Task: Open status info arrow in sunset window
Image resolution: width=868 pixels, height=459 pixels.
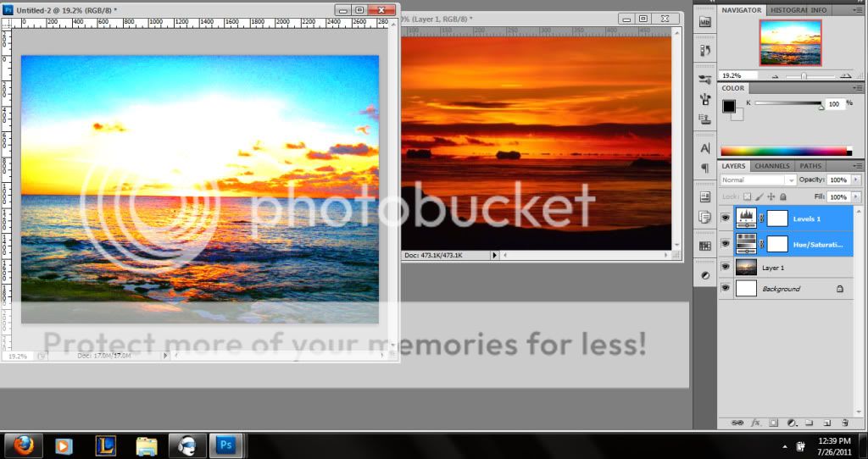Action: (x=495, y=256)
